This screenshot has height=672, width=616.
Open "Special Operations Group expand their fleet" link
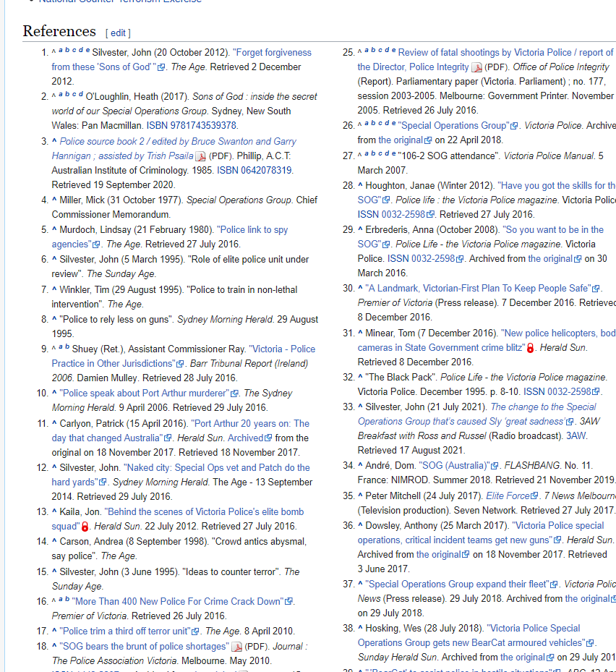(x=457, y=584)
